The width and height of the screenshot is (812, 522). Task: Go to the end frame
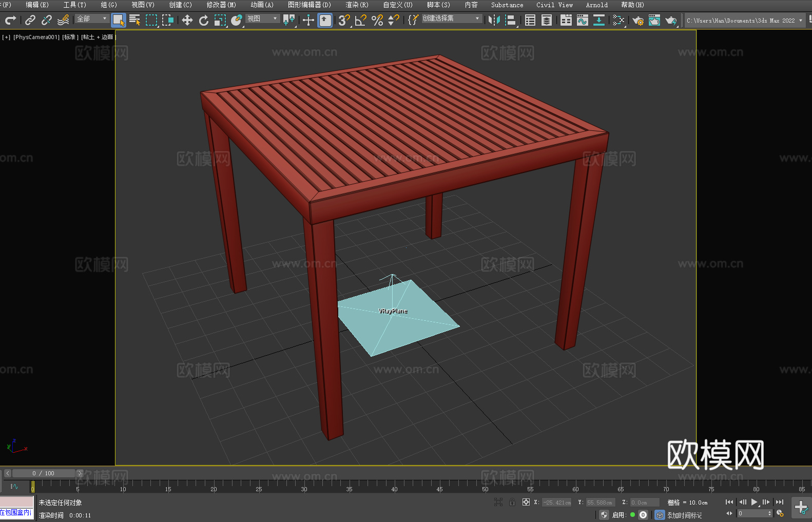[780, 502]
